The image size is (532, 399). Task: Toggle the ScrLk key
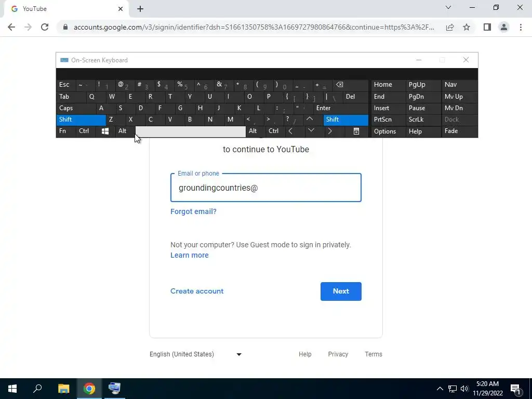pyautogui.click(x=423, y=119)
